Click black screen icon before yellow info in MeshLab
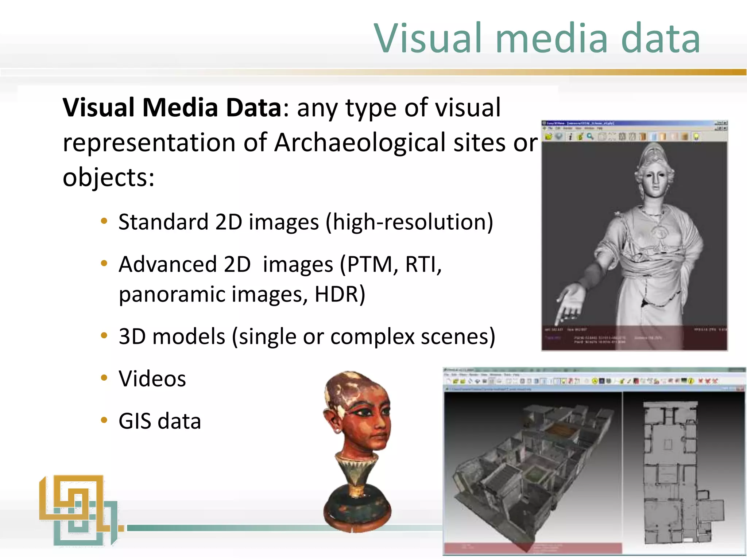The image size is (747, 560). pos(684,380)
